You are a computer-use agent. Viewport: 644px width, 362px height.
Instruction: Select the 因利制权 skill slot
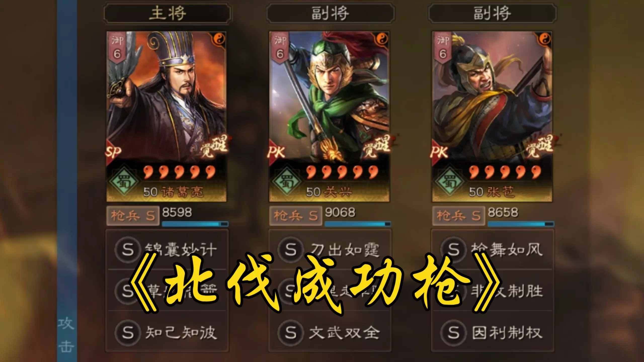point(493,332)
